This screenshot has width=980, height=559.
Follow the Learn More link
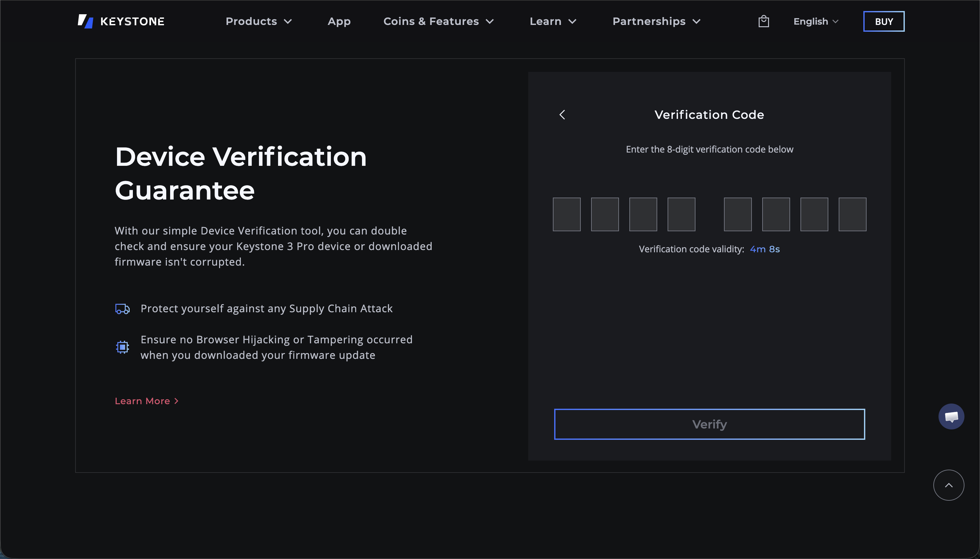click(x=146, y=401)
